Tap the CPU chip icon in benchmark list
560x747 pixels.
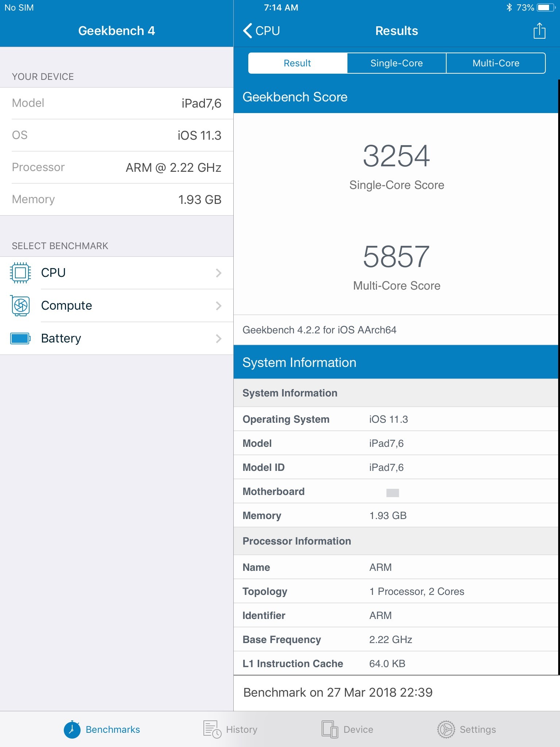point(20,273)
